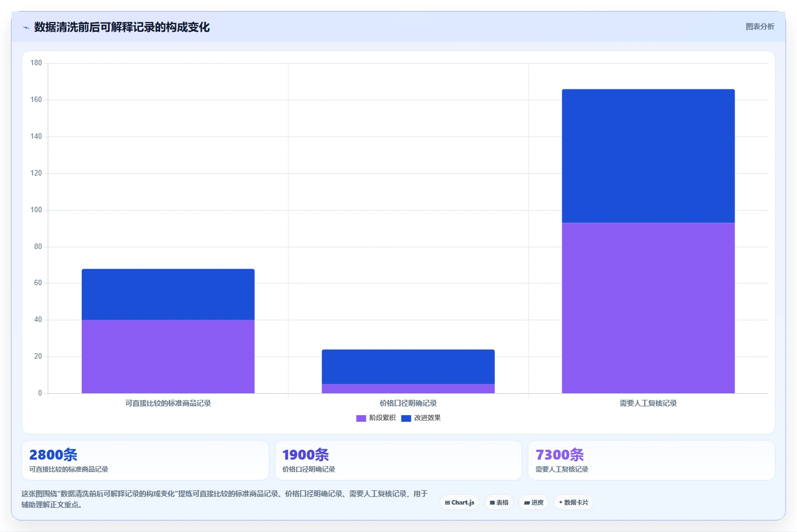Click 价格口径明确记录 caption under 1900条

[309, 469]
